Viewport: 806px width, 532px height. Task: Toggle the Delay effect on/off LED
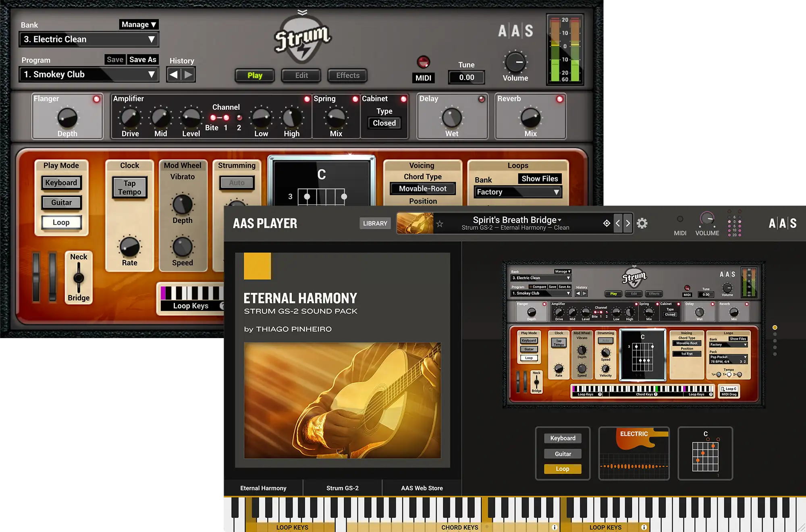pos(482,99)
